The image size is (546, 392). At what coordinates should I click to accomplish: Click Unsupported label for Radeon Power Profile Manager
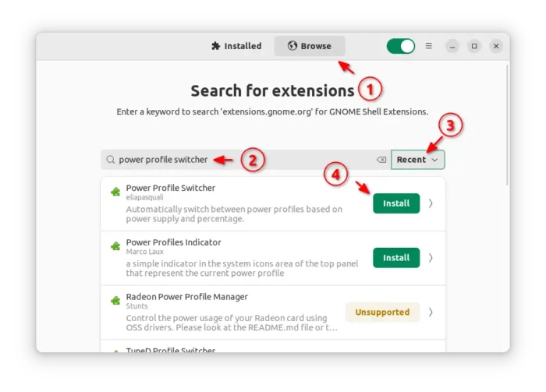(x=382, y=312)
